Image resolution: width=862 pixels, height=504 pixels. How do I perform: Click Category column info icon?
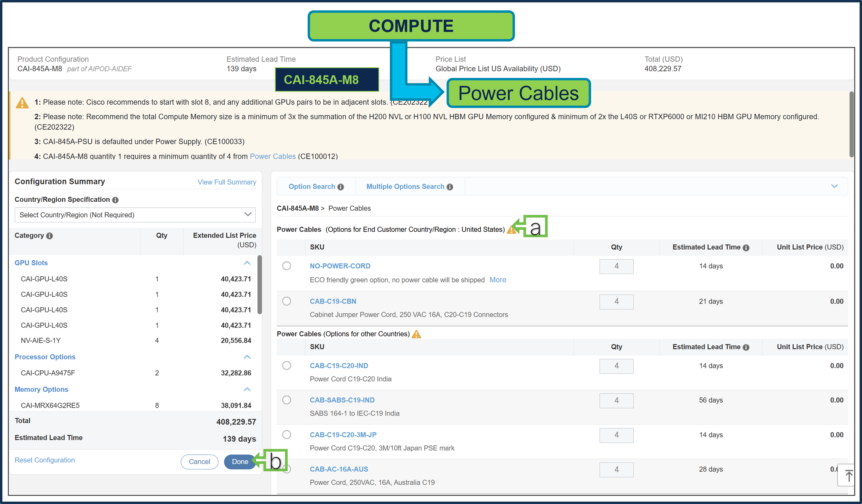[x=50, y=236]
